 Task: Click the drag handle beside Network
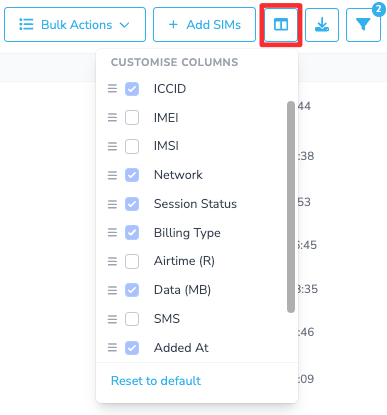(112, 175)
